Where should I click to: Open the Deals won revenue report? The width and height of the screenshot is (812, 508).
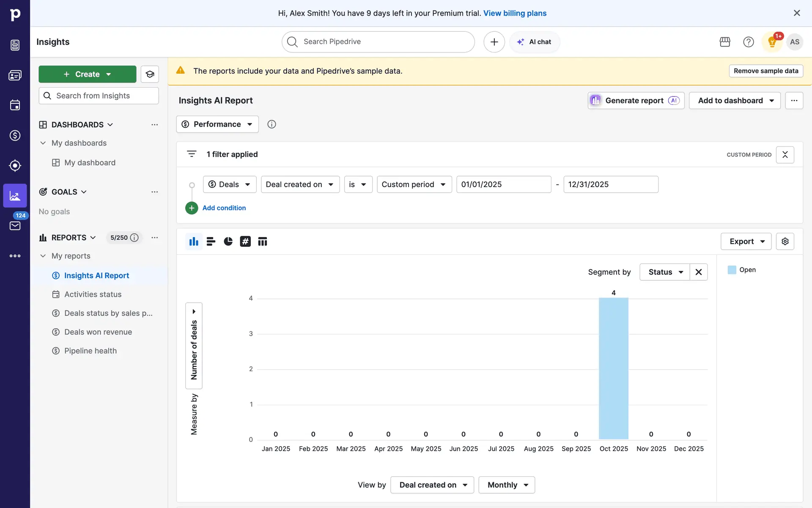(98, 332)
